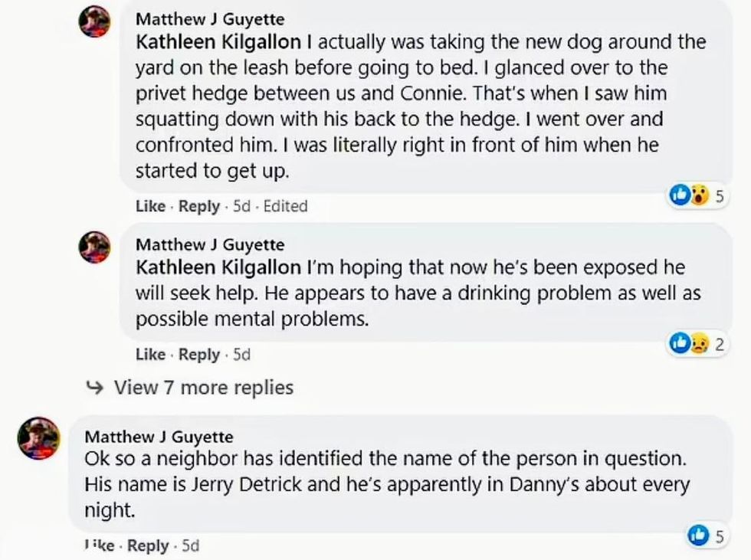751x560 pixels.
Task: Reply to the Jerry Detrick comment
Action: 148,545
